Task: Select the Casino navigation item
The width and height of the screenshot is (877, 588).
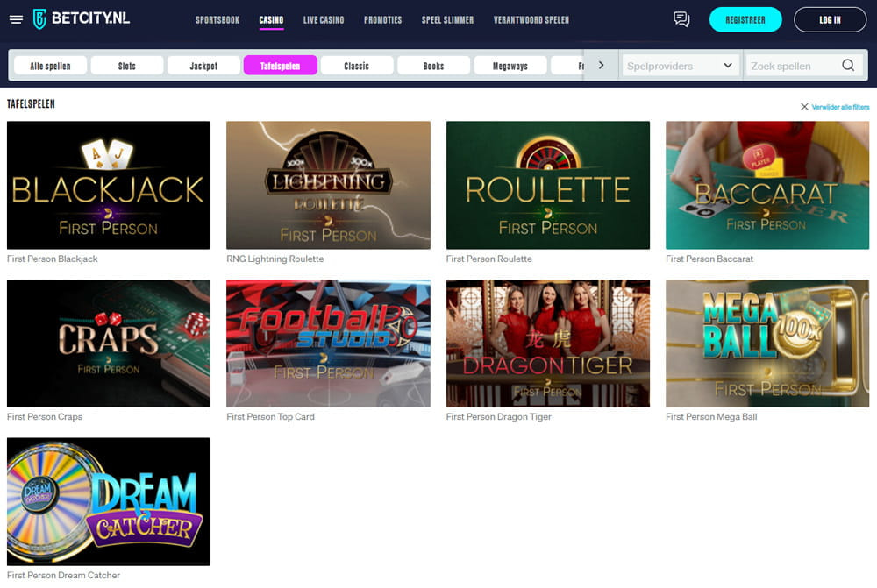Action: point(271,20)
